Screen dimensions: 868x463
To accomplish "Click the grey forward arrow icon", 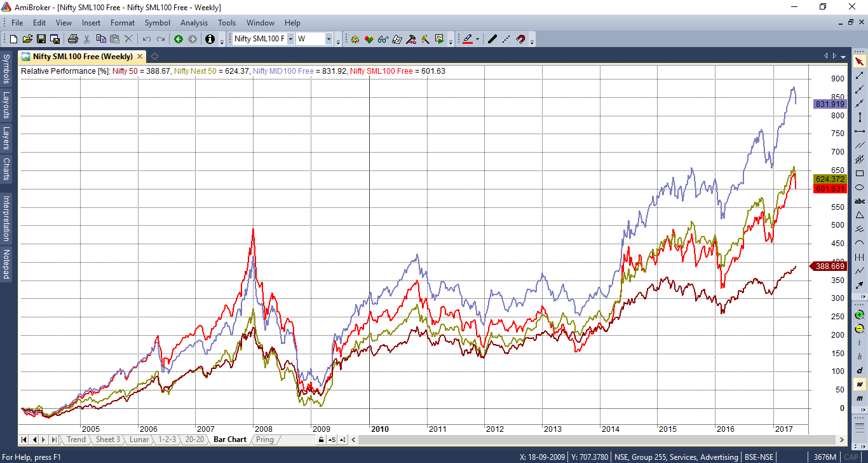I will pyautogui.click(x=193, y=39).
